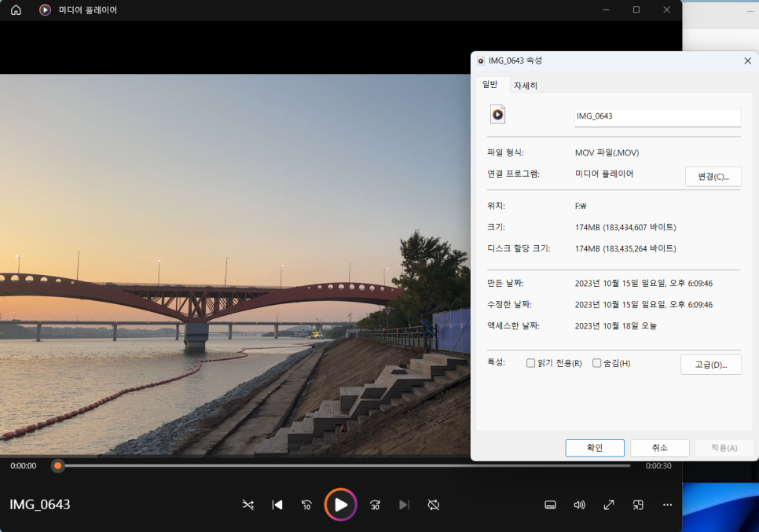Viewport: 759px width, 532px height.
Task: Skip forward 30 seconds
Action: point(375,505)
